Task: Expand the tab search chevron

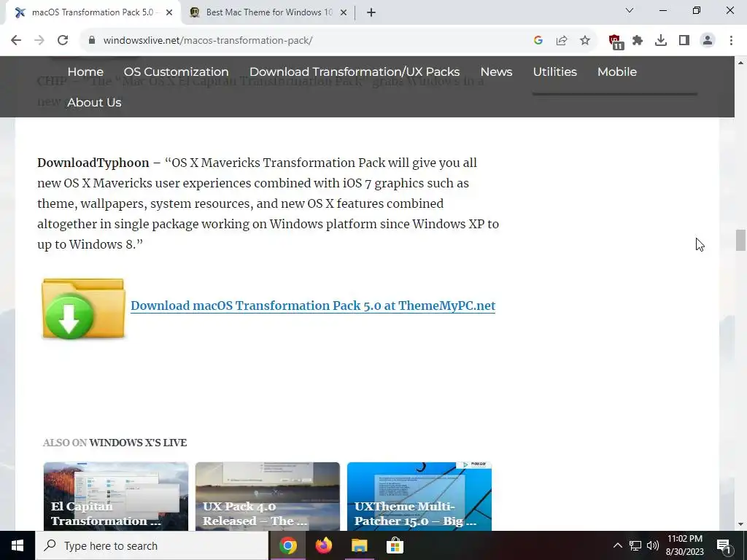Action: click(630, 10)
